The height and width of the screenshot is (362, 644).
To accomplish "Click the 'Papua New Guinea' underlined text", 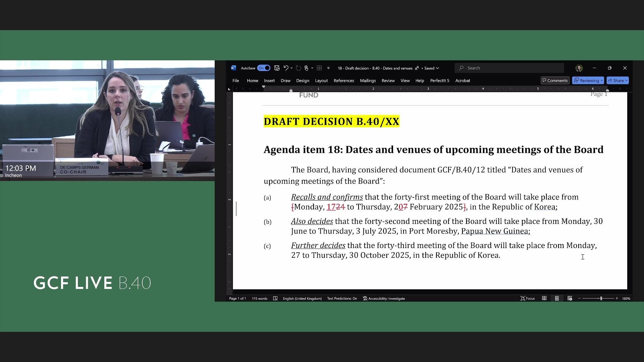I will point(495,231).
